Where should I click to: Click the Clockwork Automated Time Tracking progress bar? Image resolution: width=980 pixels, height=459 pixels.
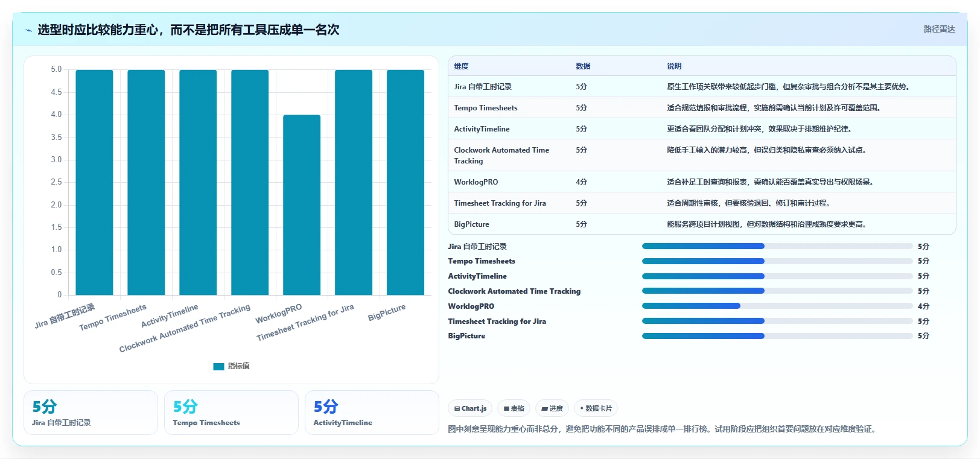[777, 291]
